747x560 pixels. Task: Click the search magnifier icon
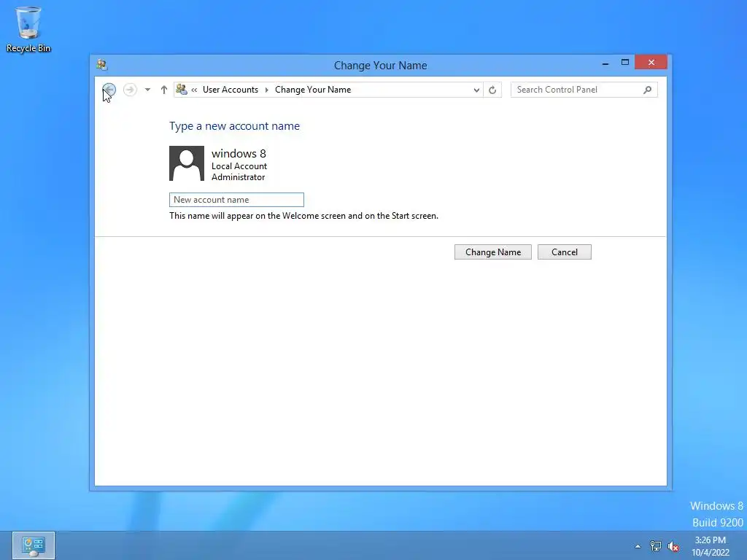[x=647, y=90]
